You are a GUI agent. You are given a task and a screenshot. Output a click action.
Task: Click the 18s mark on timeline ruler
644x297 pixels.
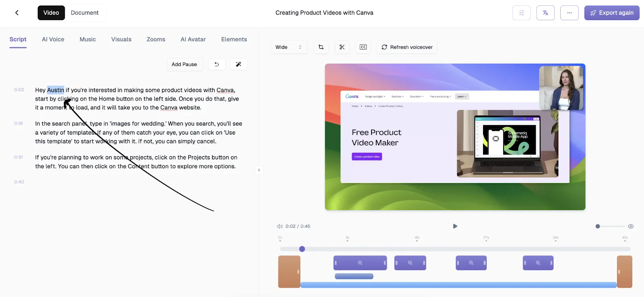[x=417, y=239]
